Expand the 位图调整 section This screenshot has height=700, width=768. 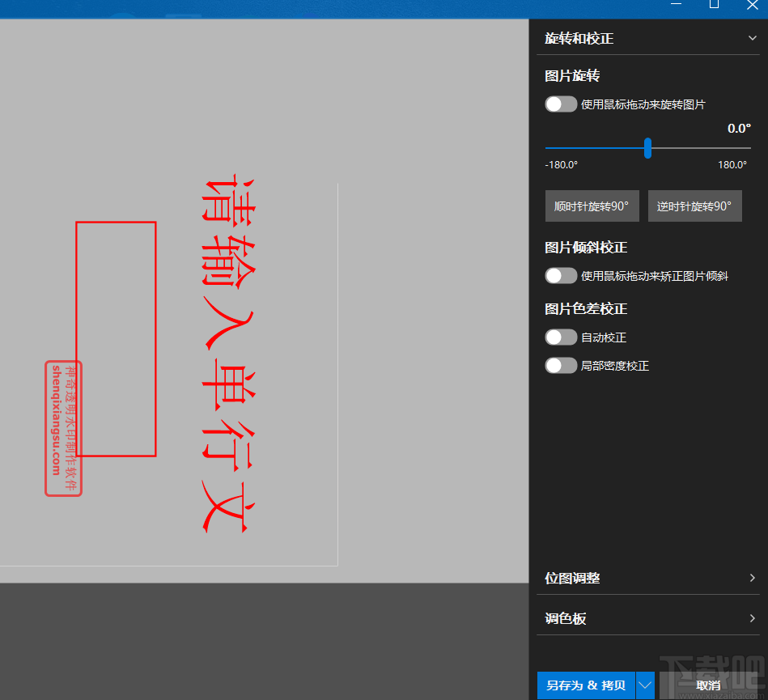click(648, 578)
